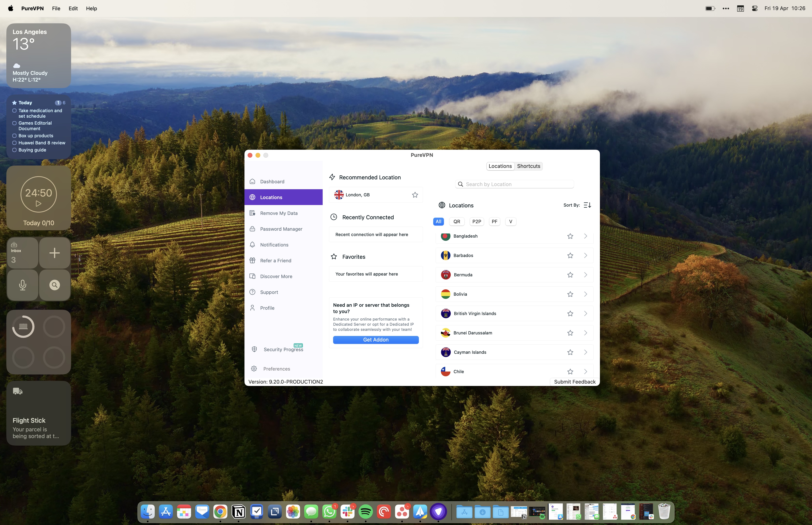Open the Password Manager section
812x525 pixels.
[281, 229]
